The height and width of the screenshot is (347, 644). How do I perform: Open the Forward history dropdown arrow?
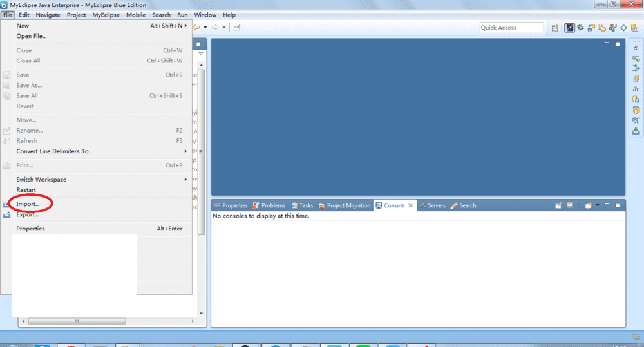pyautogui.click(x=224, y=28)
